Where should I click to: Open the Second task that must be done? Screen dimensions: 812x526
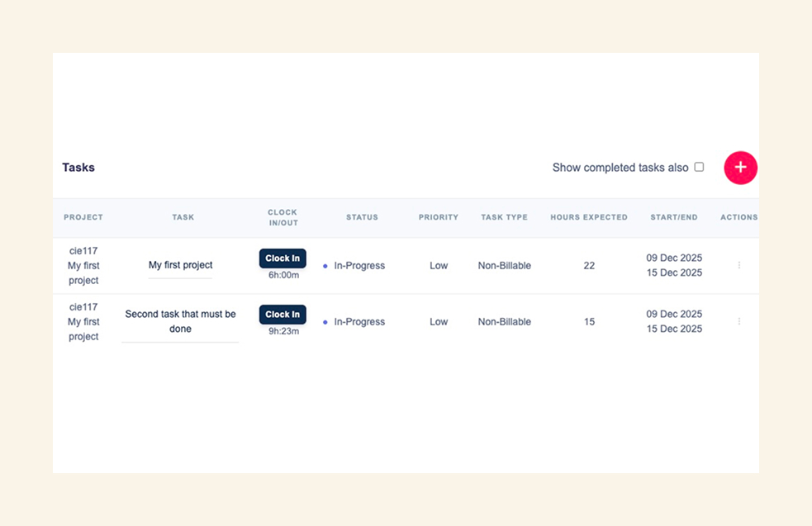pyautogui.click(x=180, y=321)
